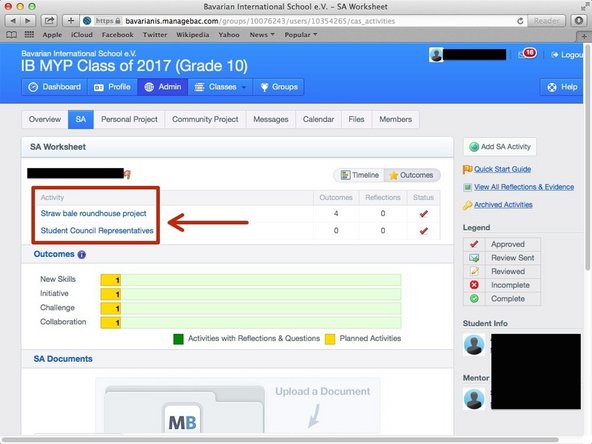Screen dimensions: 592x444
Task: Open the Facebook bookmark
Action: [x=117, y=35]
